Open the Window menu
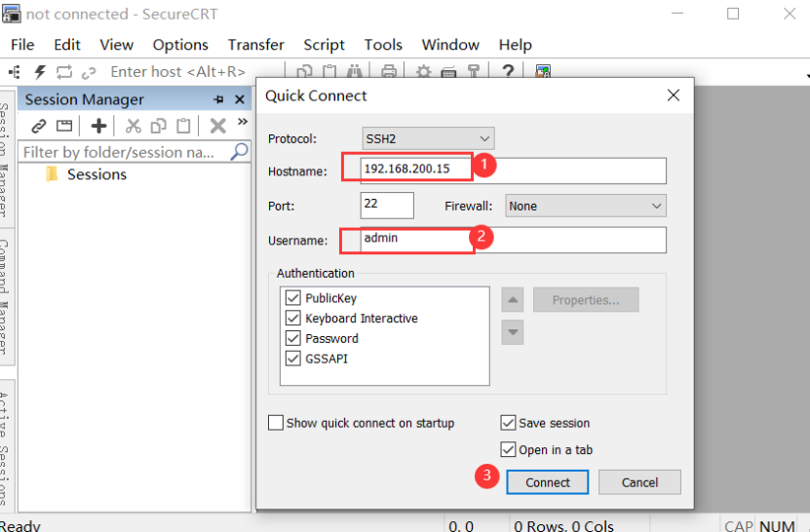The height and width of the screenshot is (532, 810). [450, 45]
